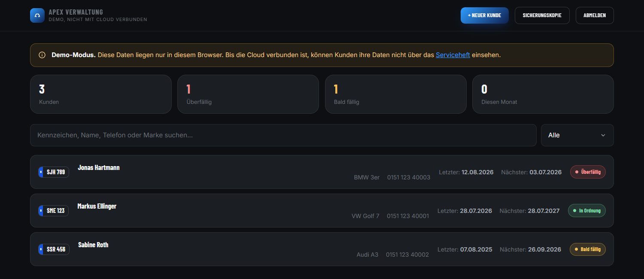Create a Sicherungskopie backup
Viewport: 644px width, 279px height.
pyautogui.click(x=542, y=15)
